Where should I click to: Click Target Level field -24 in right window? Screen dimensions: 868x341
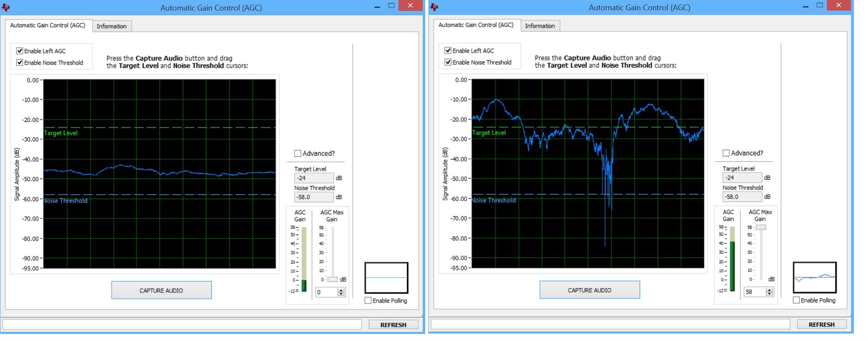pos(742,178)
